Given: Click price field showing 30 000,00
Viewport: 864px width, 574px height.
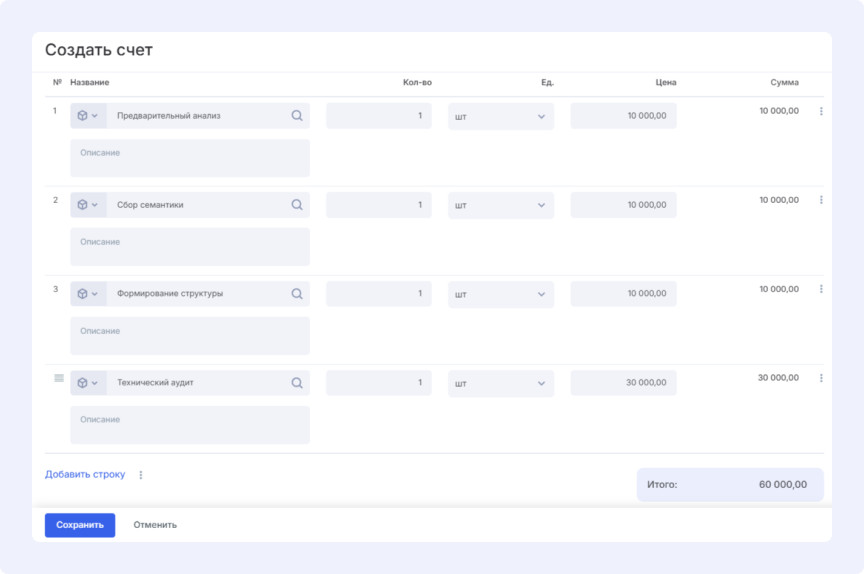Looking at the screenshot, I should coord(623,383).
